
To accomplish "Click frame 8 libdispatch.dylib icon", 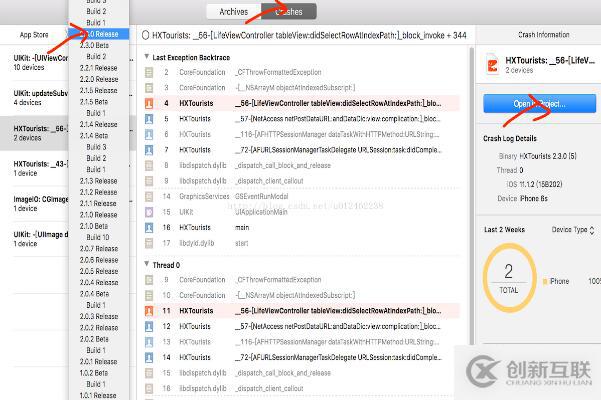I will [x=149, y=166].
